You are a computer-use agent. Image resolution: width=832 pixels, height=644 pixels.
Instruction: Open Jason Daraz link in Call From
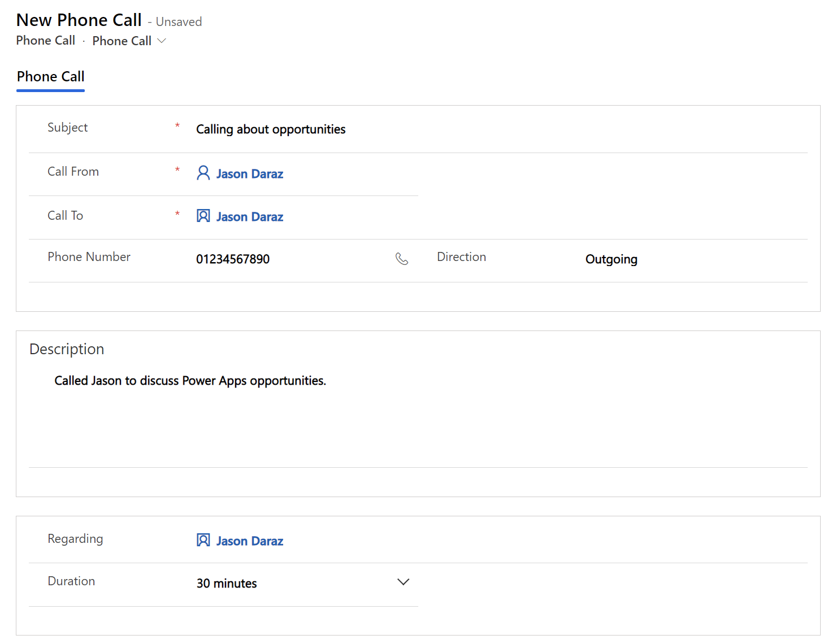click(x=250, y=174)
